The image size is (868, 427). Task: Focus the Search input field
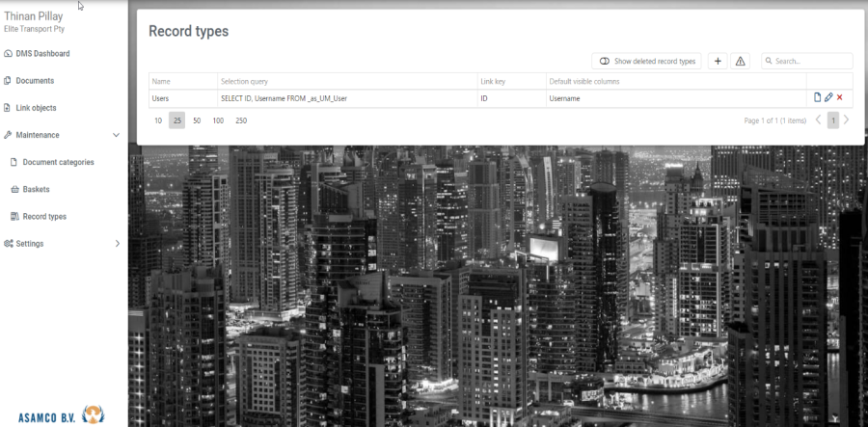coord(806,61)
